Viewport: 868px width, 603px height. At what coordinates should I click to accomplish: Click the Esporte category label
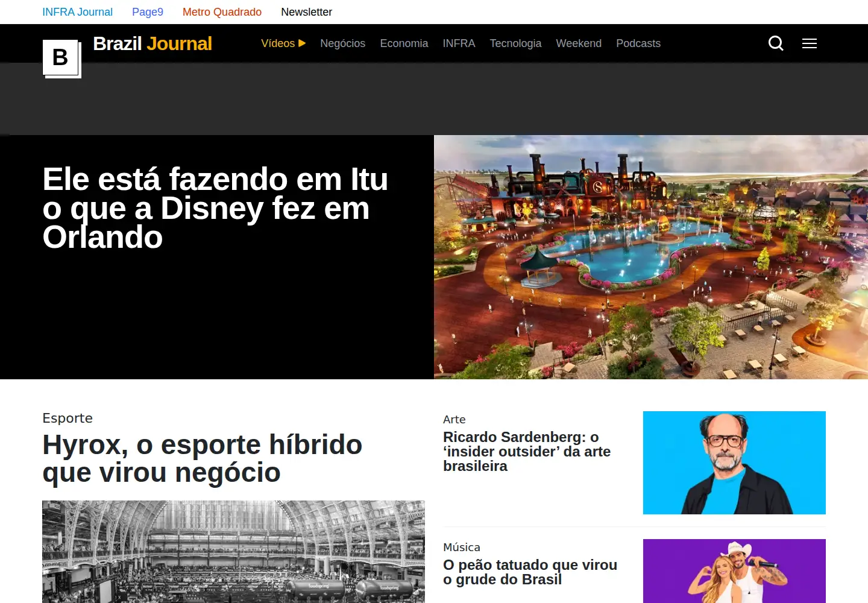[68, 418]
